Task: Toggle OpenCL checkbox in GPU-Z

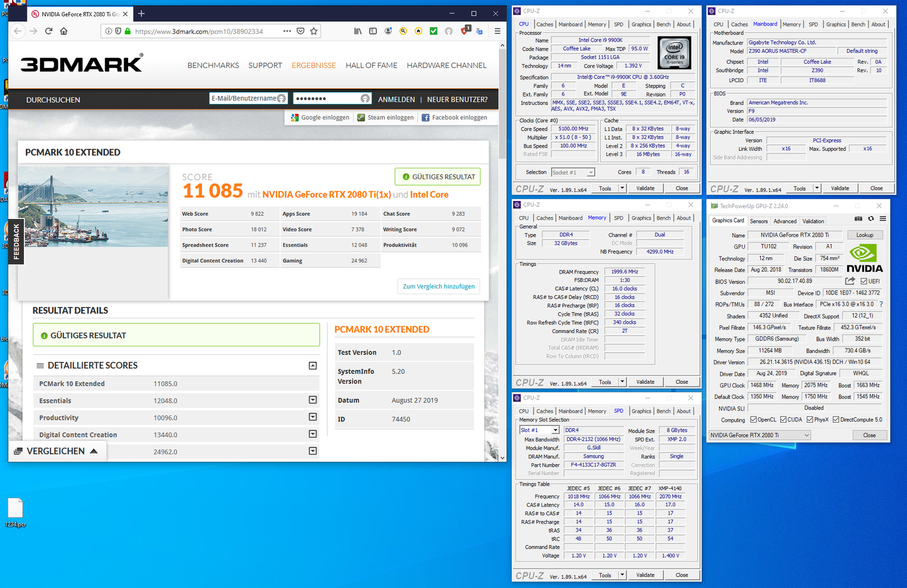Action: pos(753,420)
